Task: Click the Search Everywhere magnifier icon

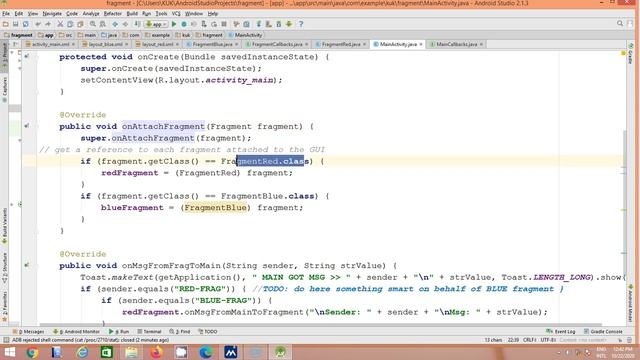Action: pyautogui.click(x=620, y=24)
